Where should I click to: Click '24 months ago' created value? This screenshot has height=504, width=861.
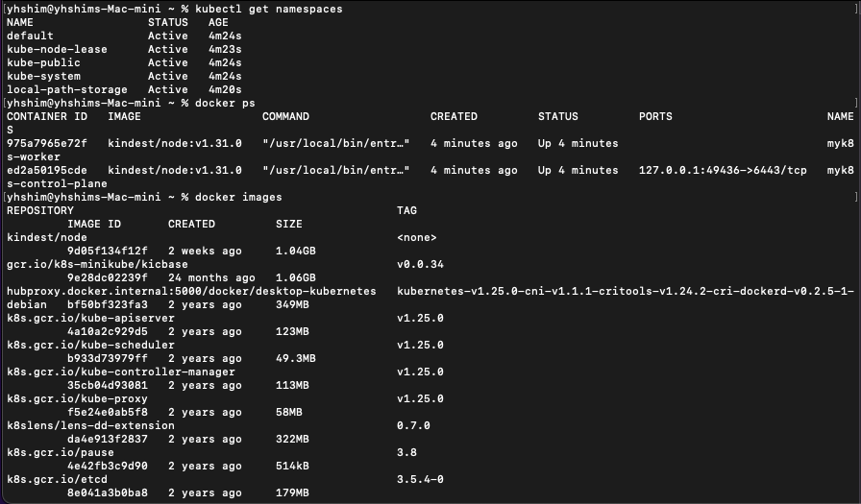211,277
